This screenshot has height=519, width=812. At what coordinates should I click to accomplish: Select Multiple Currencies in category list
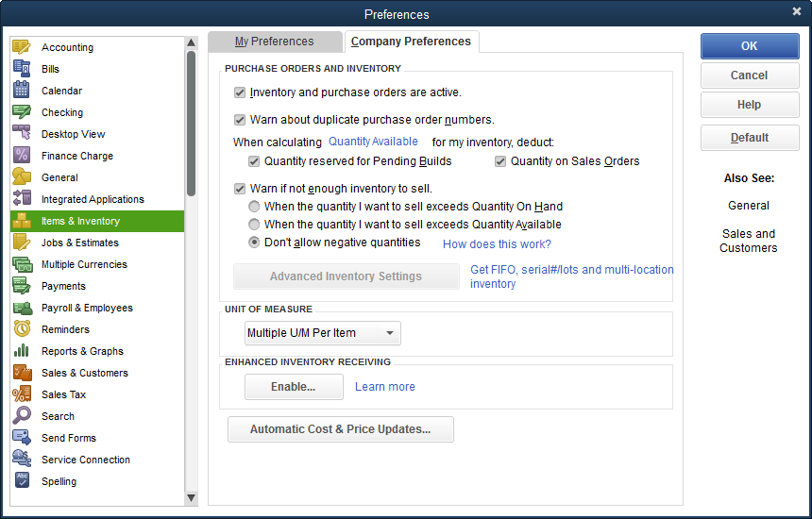[97, 264]
